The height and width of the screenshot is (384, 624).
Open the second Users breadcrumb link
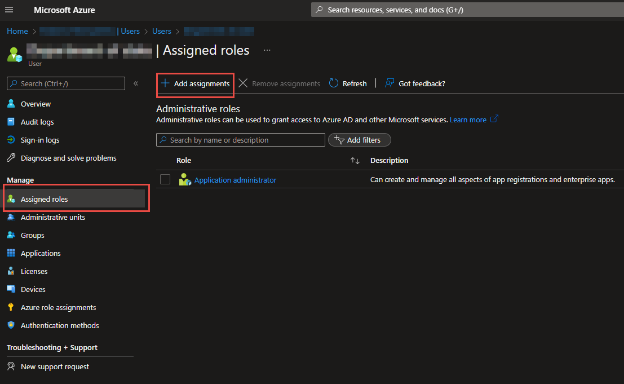162,31
